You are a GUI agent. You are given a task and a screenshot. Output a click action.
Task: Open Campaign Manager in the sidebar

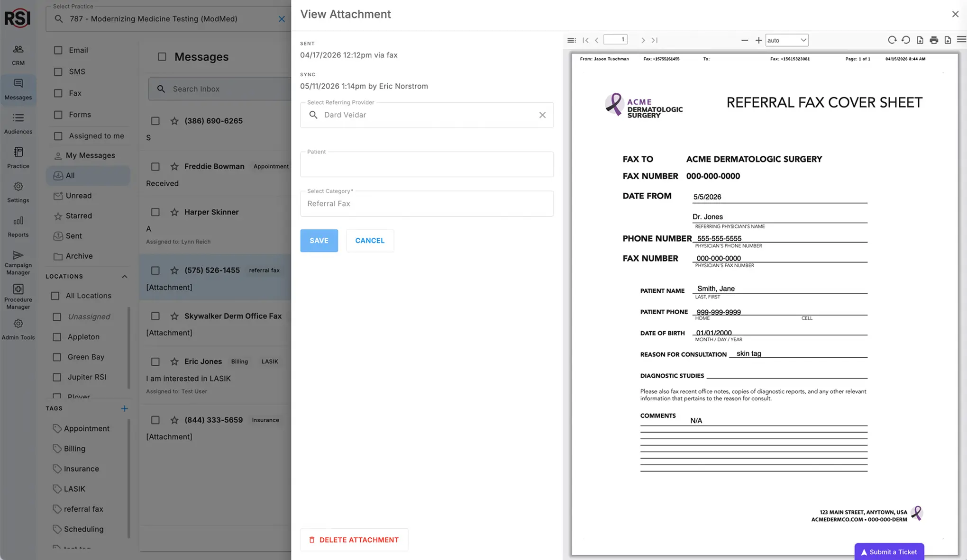point(18,262)
